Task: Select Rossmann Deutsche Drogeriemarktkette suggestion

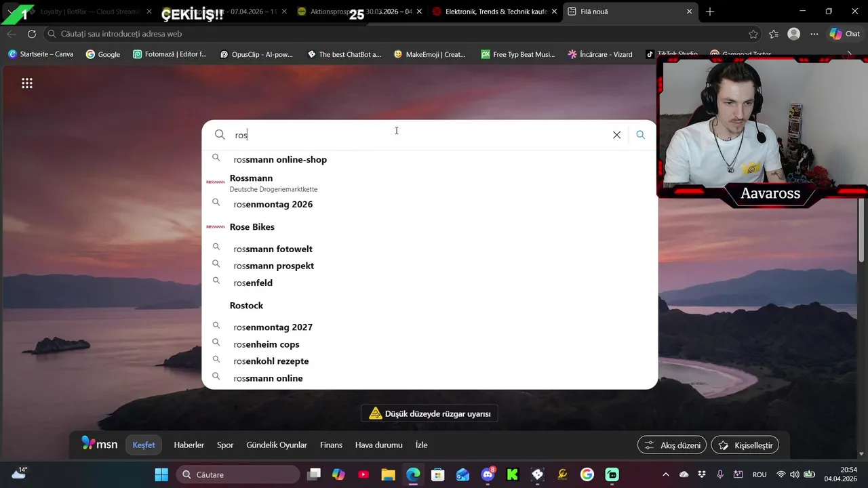Action: (x=430, y=182)
